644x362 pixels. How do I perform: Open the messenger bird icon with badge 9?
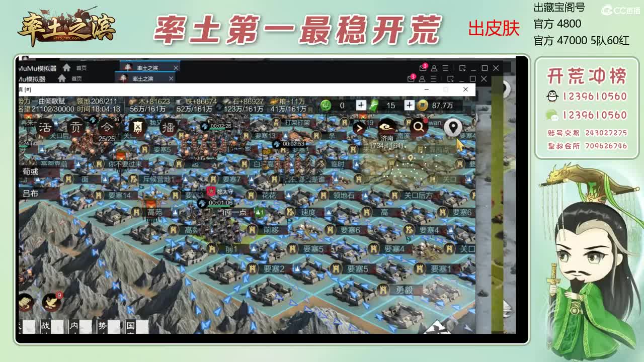click(51, 301)
